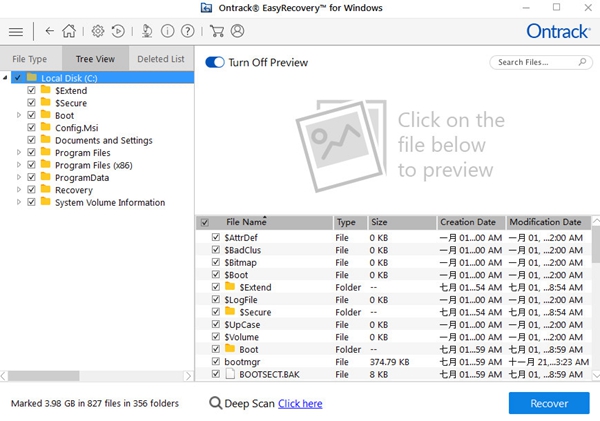Select the $Bitmap file row
This screenshot has height=421, width=600.
(x=394, y=262)
